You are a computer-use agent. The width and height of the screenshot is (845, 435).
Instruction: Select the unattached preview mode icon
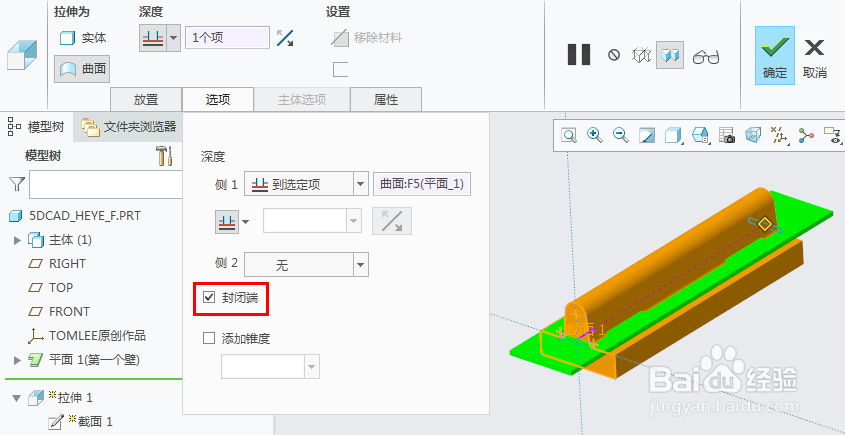tap(641, 55)
